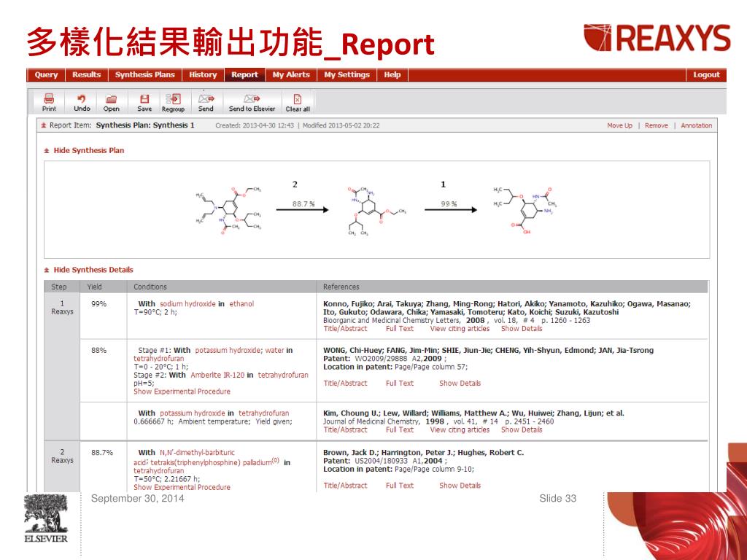Viewport: 747px width, 560px height.
Task: Click the 99 % yield reaction arrow
Action: pyautogui.click(x=451, y=209)
